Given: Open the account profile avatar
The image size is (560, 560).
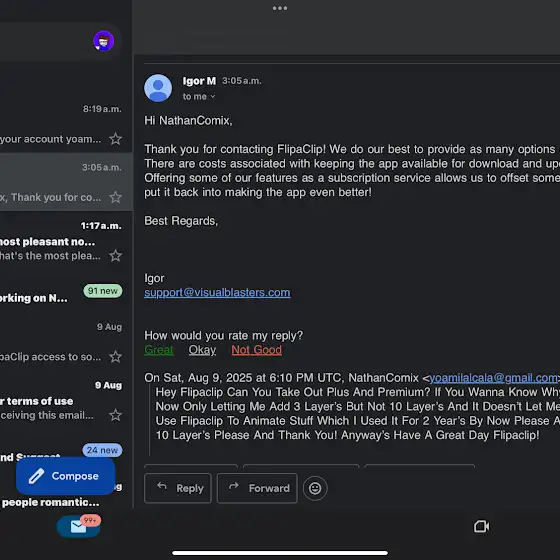Looking at the screenshot, I should pos(104,41).
